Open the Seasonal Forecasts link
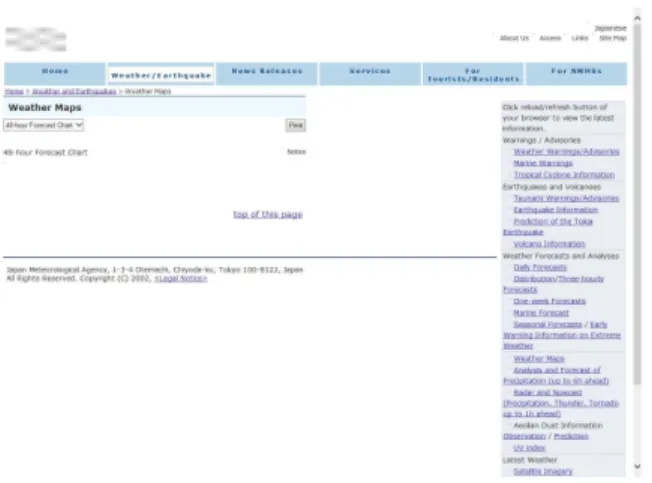 [548, 325]
